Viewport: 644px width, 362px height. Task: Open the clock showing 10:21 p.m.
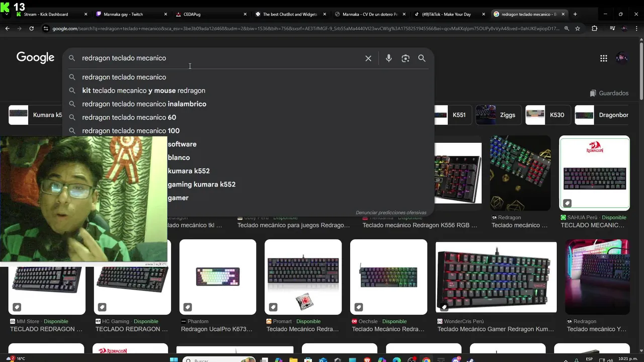pos(628,359)
